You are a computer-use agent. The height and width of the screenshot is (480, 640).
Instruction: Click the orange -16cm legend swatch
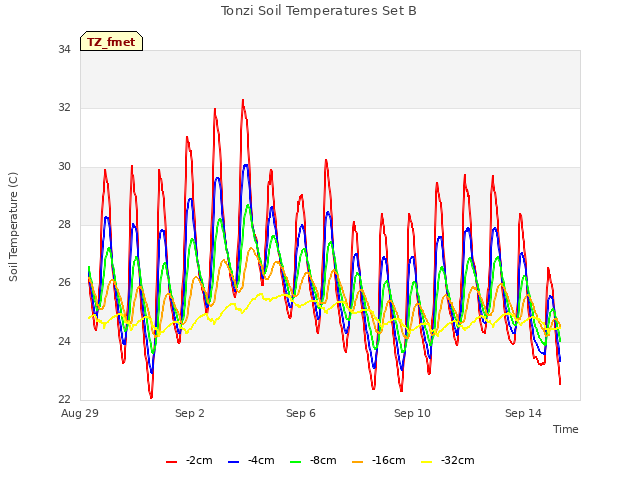click(x=357, y=462)
